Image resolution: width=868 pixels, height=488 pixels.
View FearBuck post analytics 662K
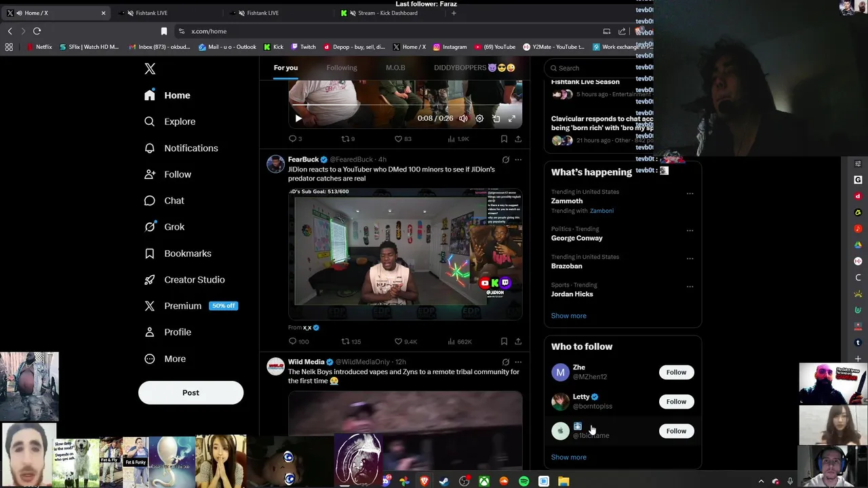460,342
